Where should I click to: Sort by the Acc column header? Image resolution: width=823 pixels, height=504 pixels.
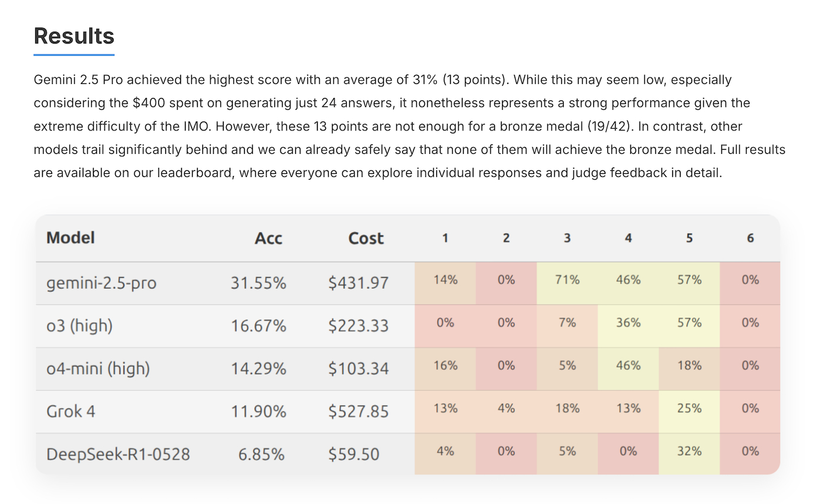point(269,238)
